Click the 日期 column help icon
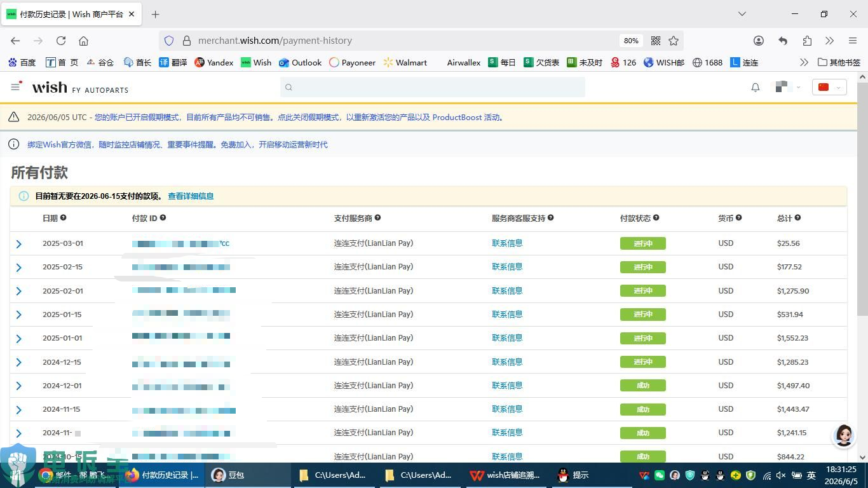The image size is (868, 488). click(63, 217)
